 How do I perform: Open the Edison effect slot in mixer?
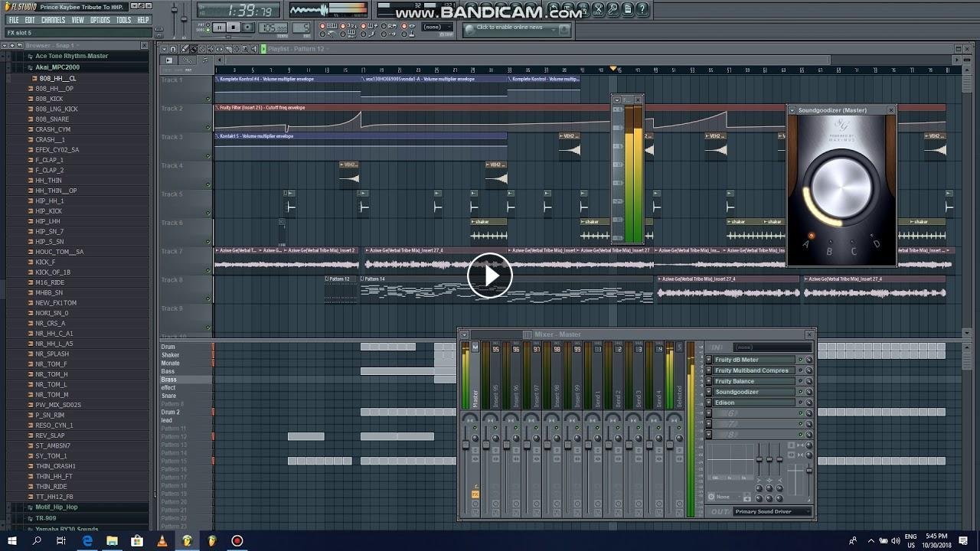click(x=754, y=403)
